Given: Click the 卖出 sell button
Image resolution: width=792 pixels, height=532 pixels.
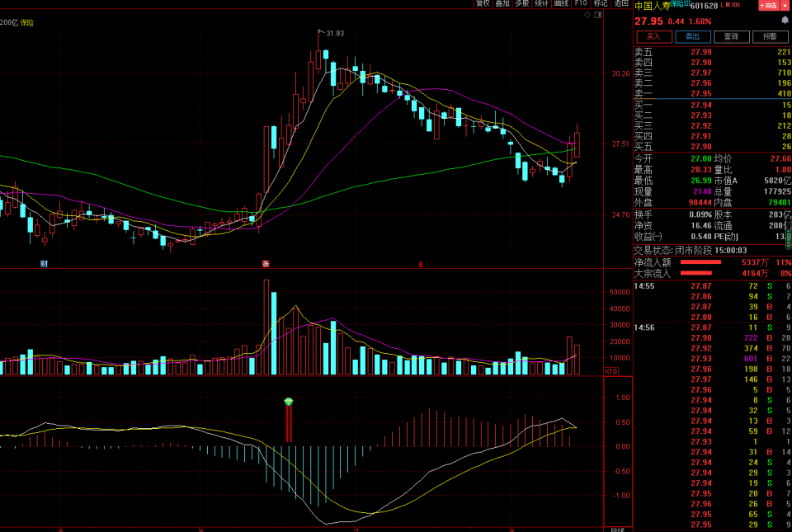Looking at the screenshot, I should (692, 36).
